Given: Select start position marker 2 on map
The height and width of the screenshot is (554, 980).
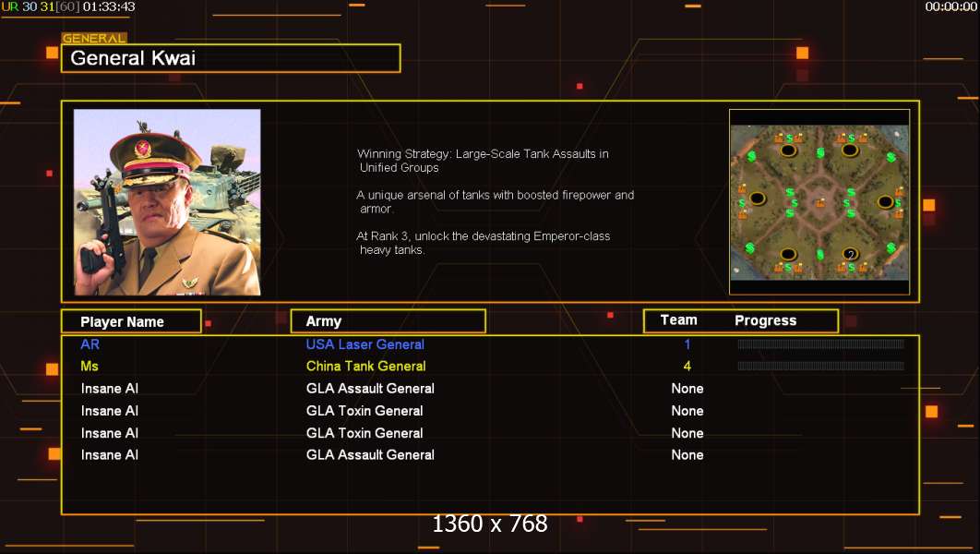Looking at the screenshot, I should [850, 254].
